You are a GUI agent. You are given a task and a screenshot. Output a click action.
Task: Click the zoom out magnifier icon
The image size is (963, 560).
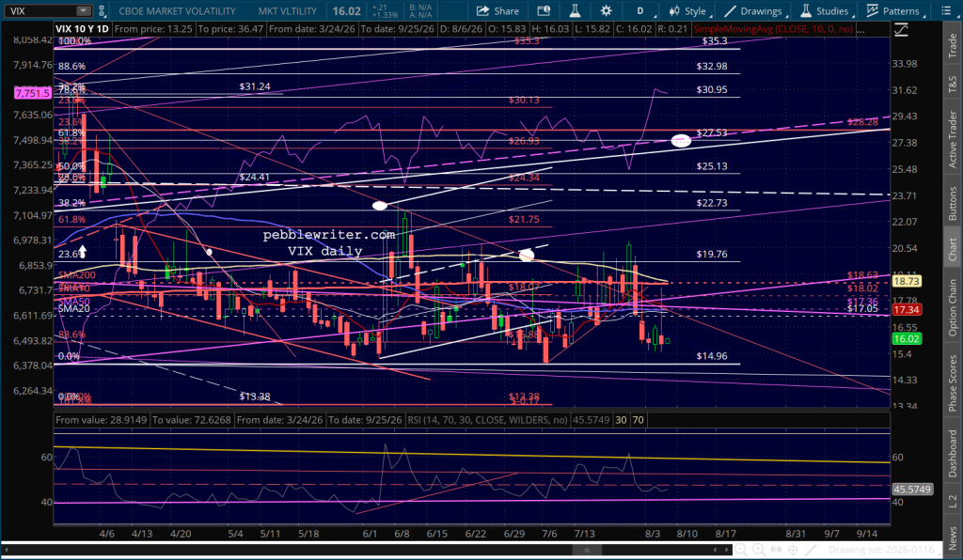pyautogui.click(x=741, y=550)
